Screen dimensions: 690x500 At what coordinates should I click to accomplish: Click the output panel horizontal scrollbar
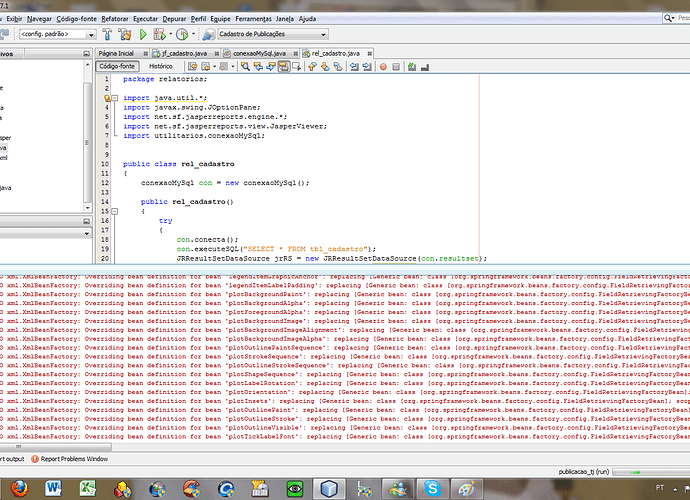pos(56,447)
